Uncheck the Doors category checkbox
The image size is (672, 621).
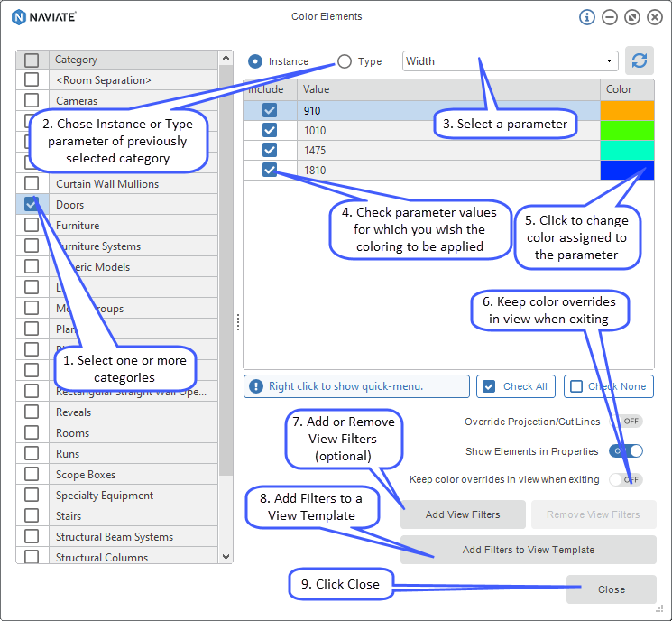click(x=32, y=204)
